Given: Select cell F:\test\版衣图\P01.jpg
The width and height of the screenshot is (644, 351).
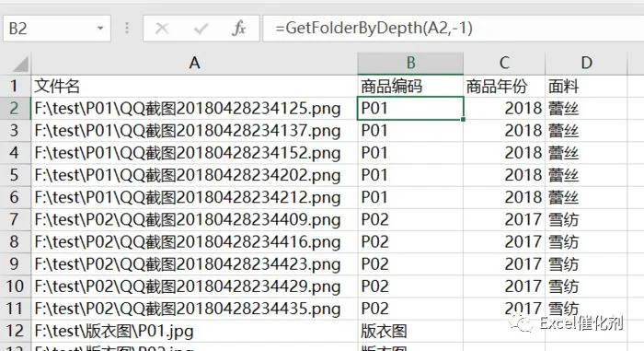Looking at the screenshot, I should 194,331.
